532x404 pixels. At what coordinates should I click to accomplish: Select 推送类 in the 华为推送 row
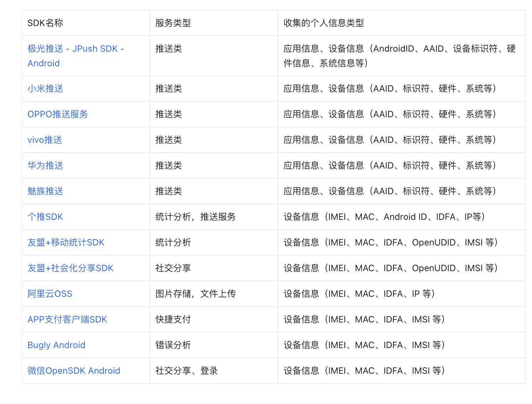click(169, 165)
